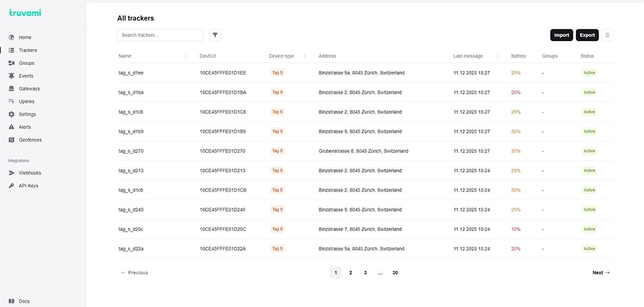Open column settings sliders icon
Screen dimensions: 644x307
click(x=607, y=35)
